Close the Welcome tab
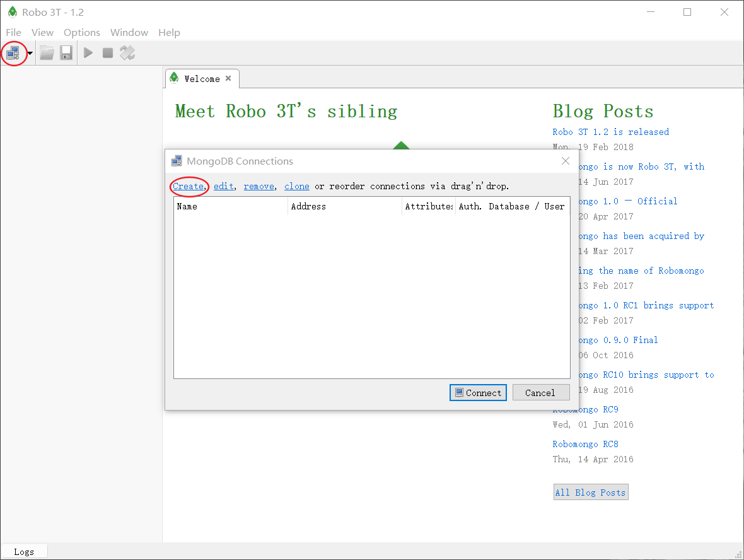The height and width of the screenshot is (560, 744). pos(228,78)
